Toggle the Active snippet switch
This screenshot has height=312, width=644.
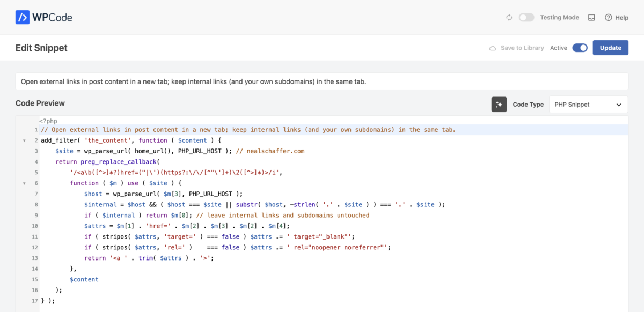[580, 48]
